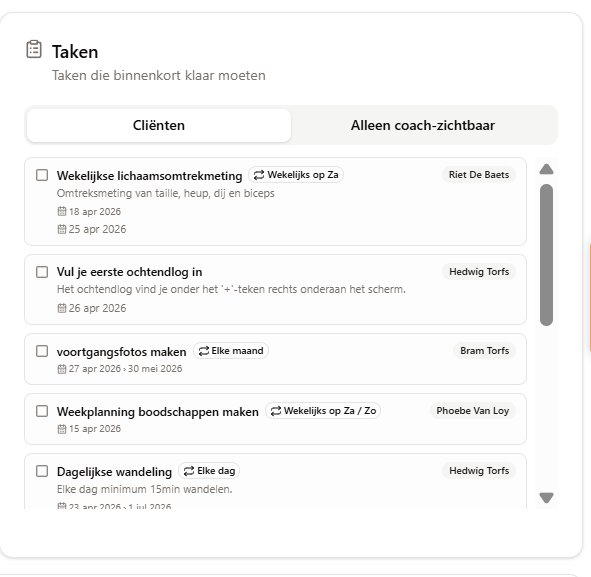Switch to the Cliënten tab
The width and height of the screenshot is (591, 577).
pyautogui.click(x=159, y=126)
